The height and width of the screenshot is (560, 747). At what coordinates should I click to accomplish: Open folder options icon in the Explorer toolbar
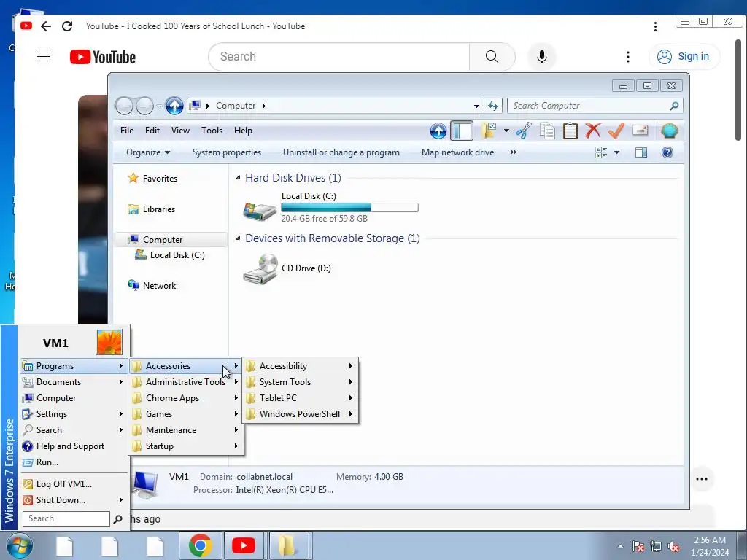[x=489, y=131]
